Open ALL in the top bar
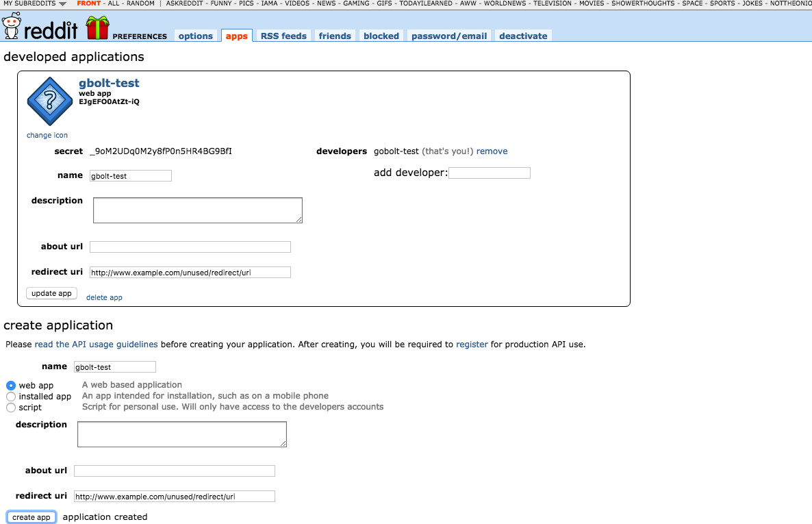 click(x=114, y=3)
